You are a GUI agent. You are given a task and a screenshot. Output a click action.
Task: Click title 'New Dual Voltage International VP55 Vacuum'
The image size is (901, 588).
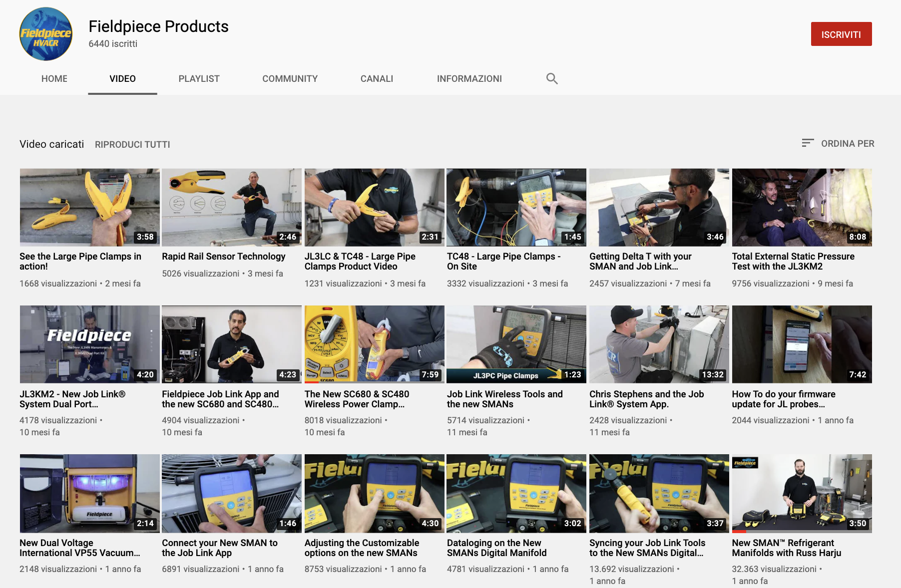click(80, 548)
